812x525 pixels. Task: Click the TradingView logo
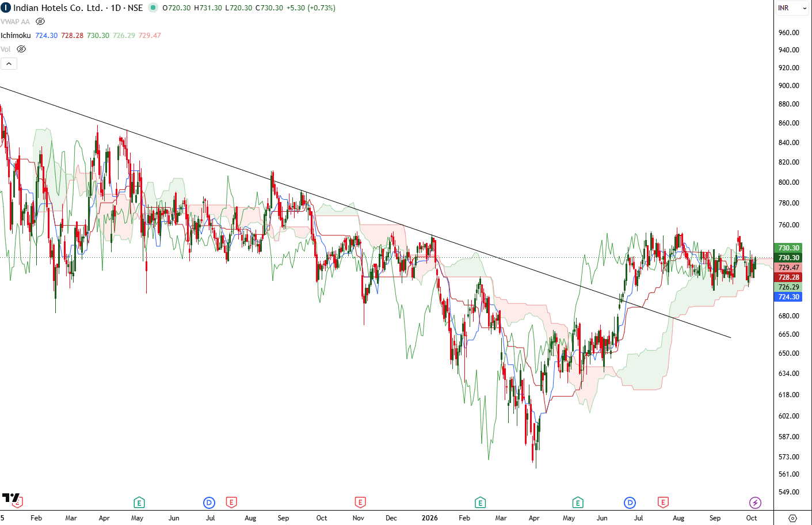tap(11, 498)
